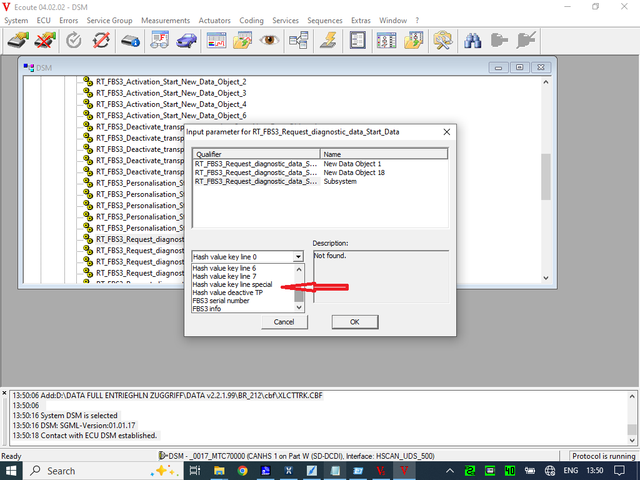Click the disconnect ECU icon with red X
The height and width of the screenshot is (480, 640).
[x=45, y=40]
